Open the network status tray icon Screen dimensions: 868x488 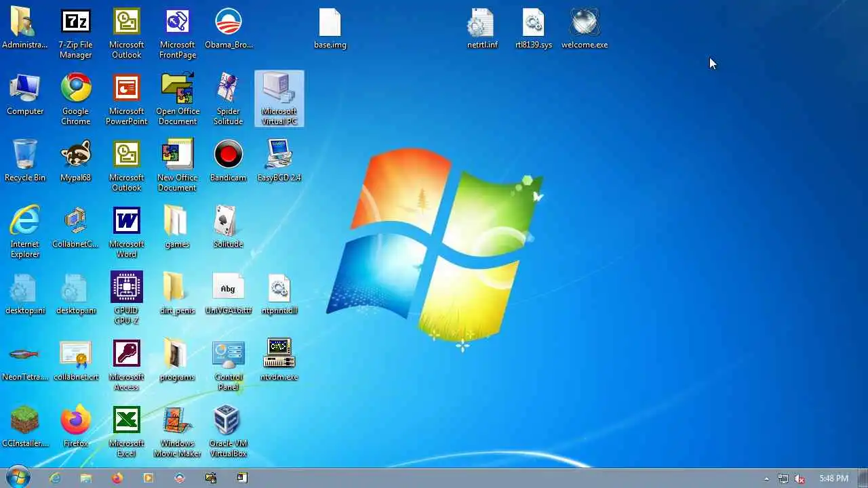tap(783, 479)
